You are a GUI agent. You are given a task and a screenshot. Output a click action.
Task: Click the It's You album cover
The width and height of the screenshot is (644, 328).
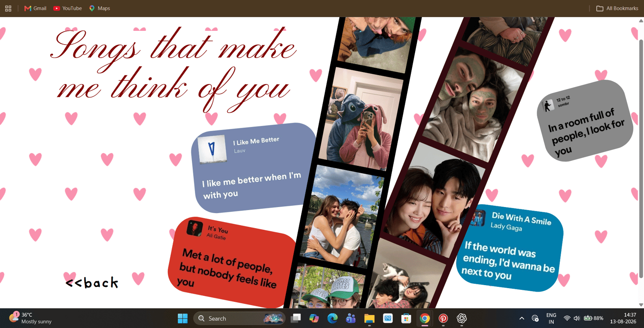click(194, 228)
